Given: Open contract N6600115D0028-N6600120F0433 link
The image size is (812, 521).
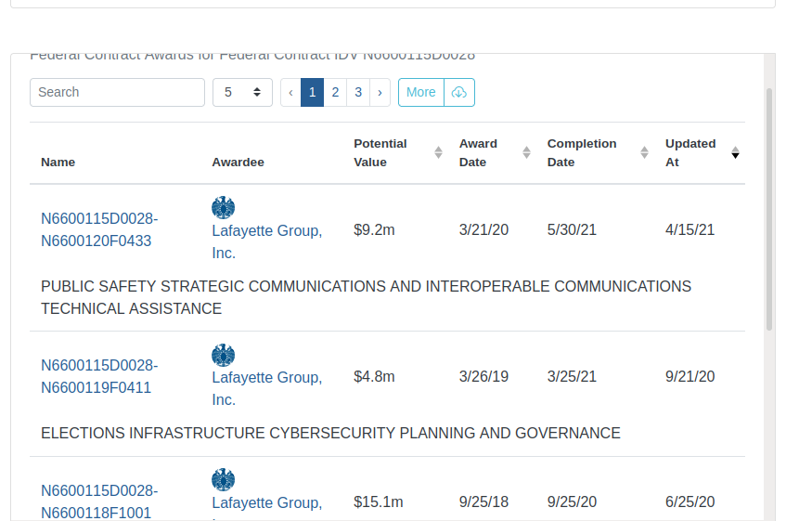Looking at the screenshot, I should click(x=99, y=229).
